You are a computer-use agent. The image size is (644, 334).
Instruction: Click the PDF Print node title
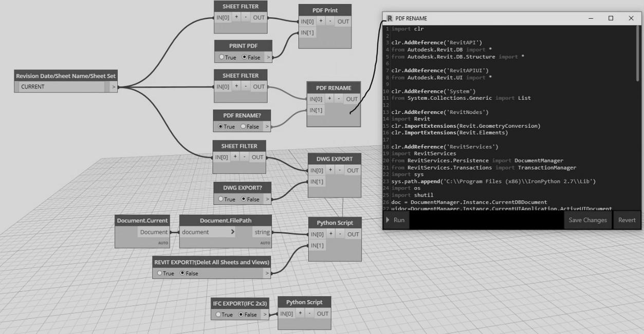[x=325, y=10]
